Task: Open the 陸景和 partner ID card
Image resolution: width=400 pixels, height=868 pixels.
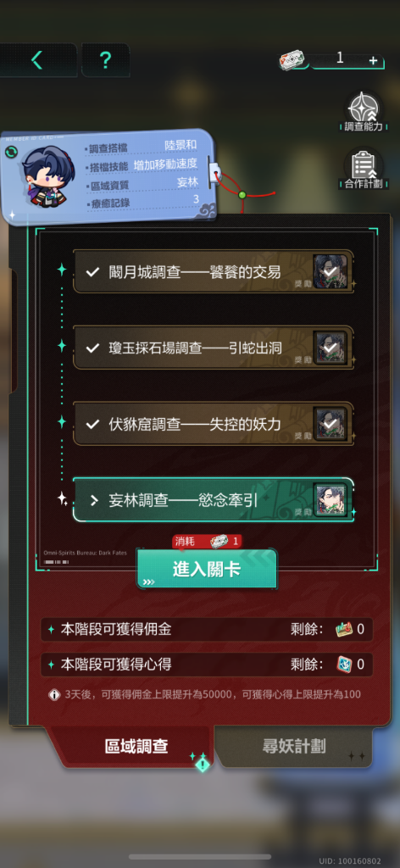Action: (108, 175)
